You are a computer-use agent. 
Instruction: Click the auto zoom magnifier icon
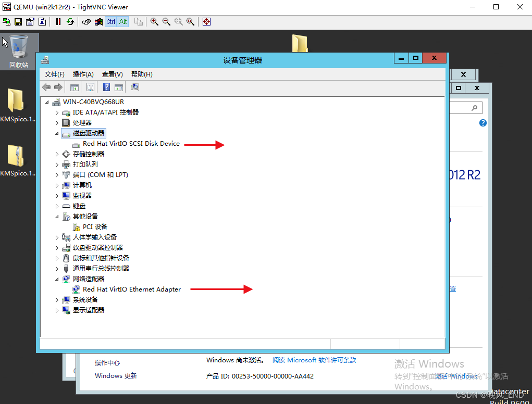190,22
